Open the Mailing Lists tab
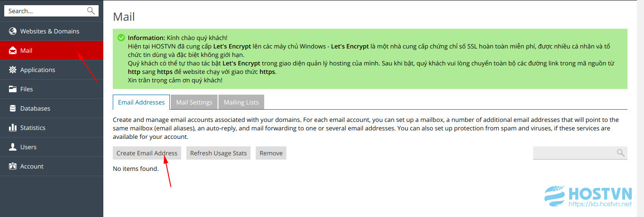Viewport: 644px width, 217px height. point(241,102)
